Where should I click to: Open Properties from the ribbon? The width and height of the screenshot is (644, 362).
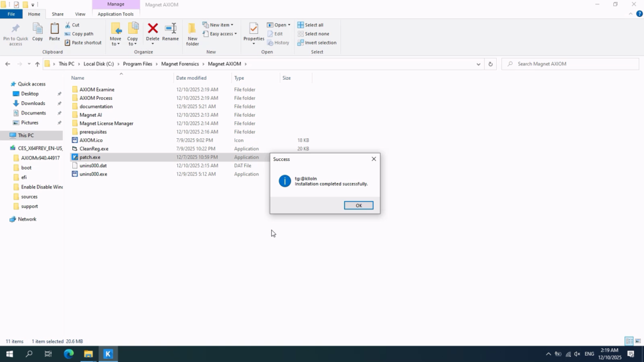click(253, 30)
